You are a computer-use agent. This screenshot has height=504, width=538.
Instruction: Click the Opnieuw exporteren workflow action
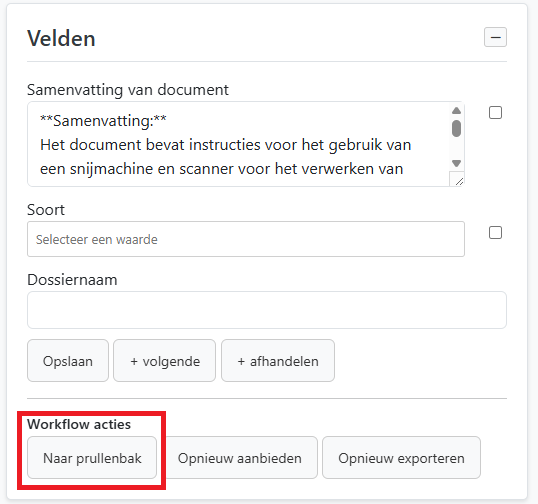401,458
